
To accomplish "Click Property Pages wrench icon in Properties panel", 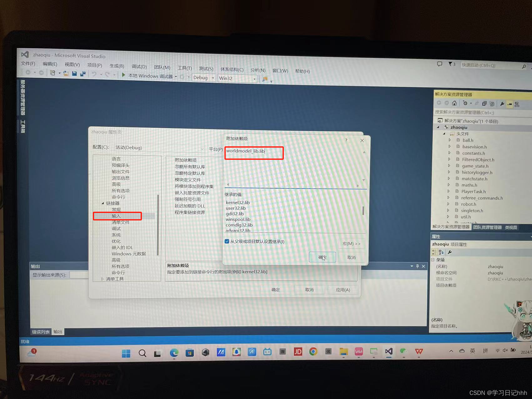I will click(450, 252).
